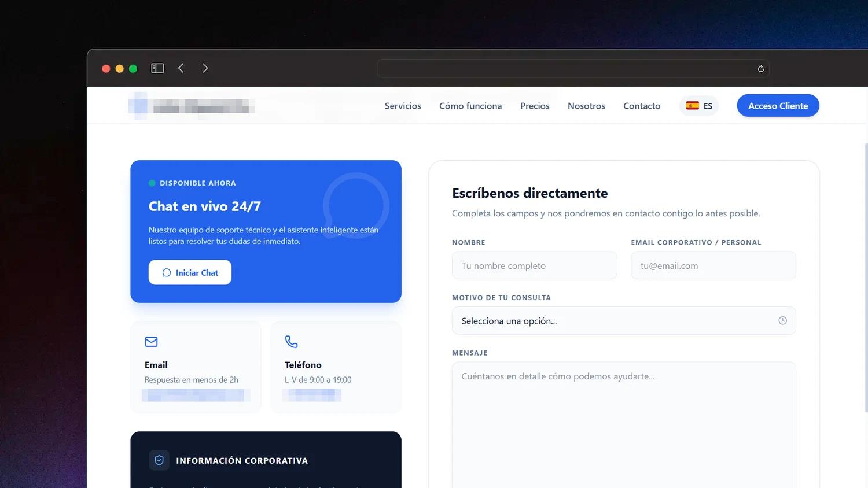The width and height of the screenshot is (868, 488).
Task: Click the L-V de 9:00 a 19:00 text
Action: pos(318,380)
